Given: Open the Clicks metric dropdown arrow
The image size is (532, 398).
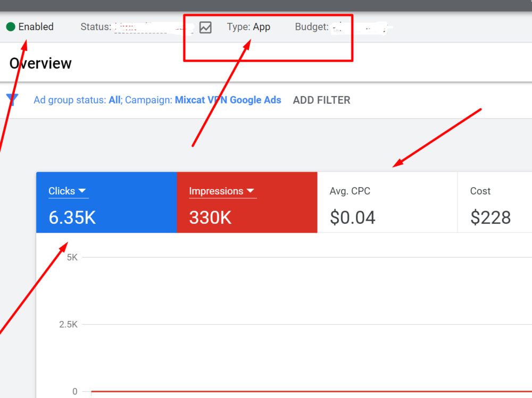Looking at the screenshot, I should (82, 191).
